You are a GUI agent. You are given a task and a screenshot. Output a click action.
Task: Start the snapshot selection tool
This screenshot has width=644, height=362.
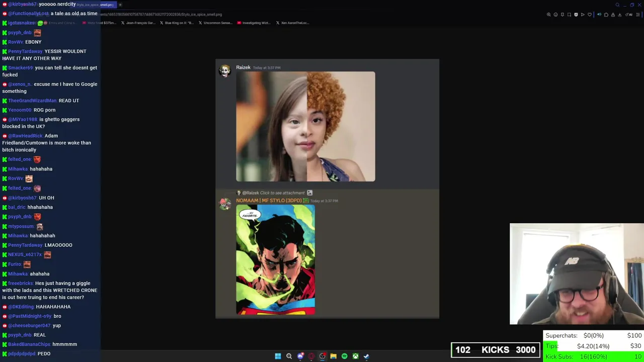coord(569,15)
